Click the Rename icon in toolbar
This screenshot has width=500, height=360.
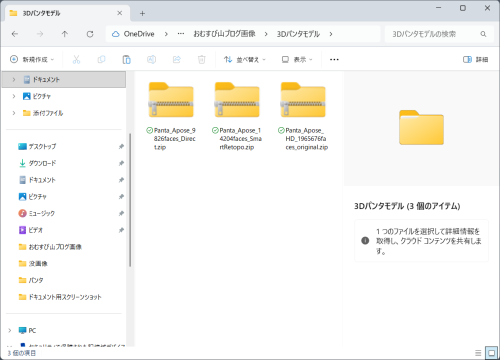point(151,60)
